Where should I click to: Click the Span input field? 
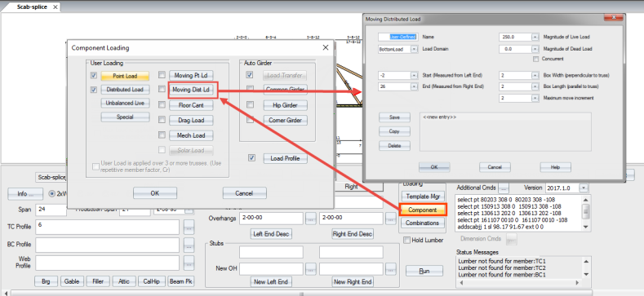[x=51, y=210]
